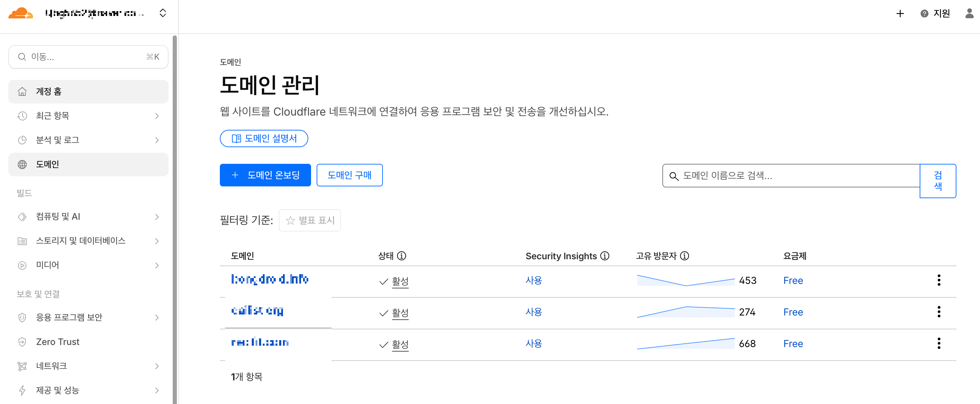Click the 도메인 온보딩 button
Image resolution: width=980 pixels, height=404 pixels.
pyautogui.click(x=265, y=175)
